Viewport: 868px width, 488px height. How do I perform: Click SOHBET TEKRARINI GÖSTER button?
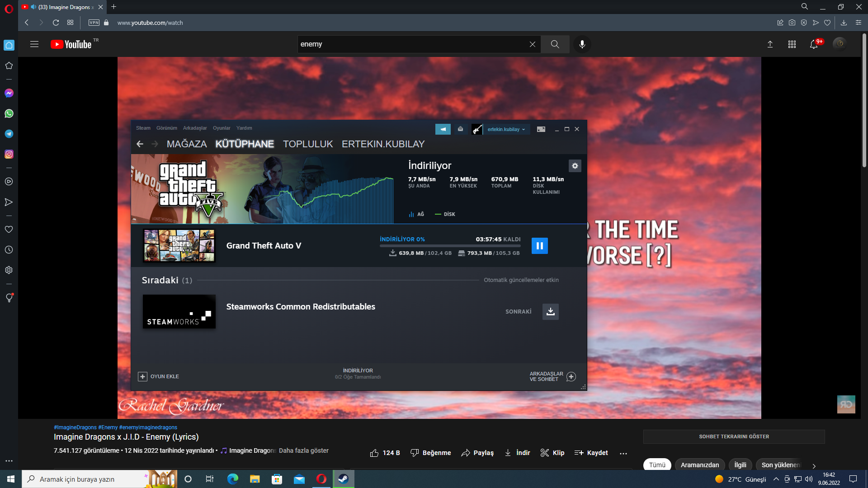point(733,436)
